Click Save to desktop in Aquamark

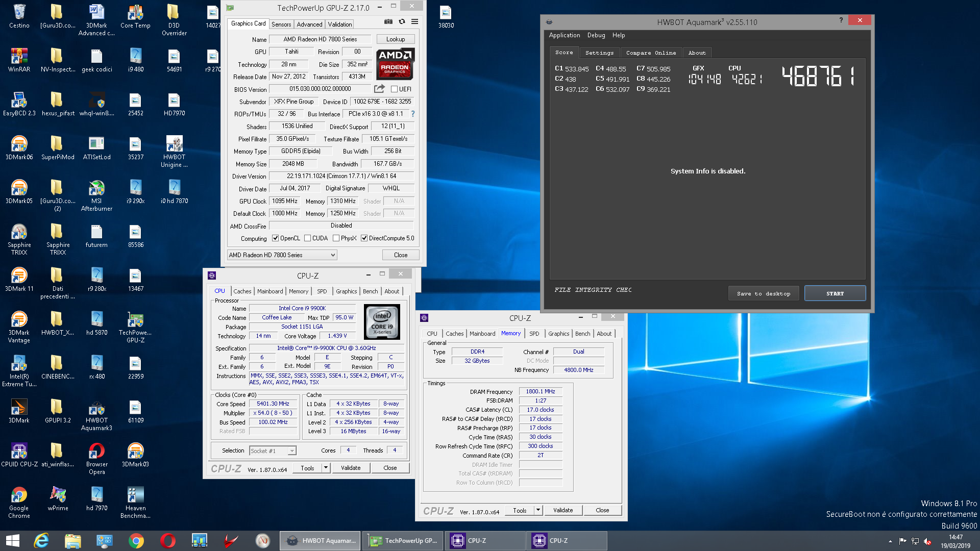tap(764, 293)
